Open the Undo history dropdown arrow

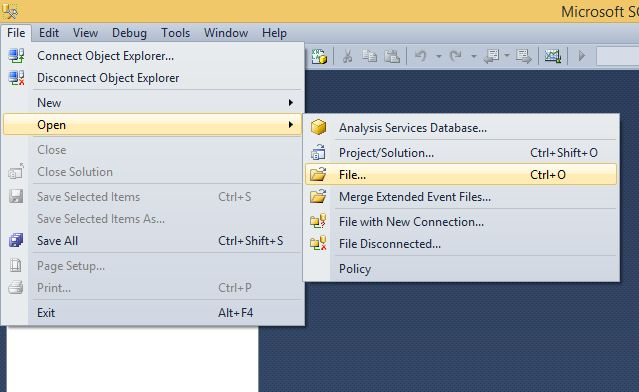tap(438, 56)
